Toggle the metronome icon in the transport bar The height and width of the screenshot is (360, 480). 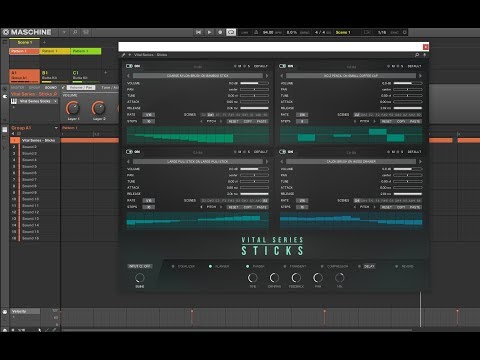click(256, 32)
